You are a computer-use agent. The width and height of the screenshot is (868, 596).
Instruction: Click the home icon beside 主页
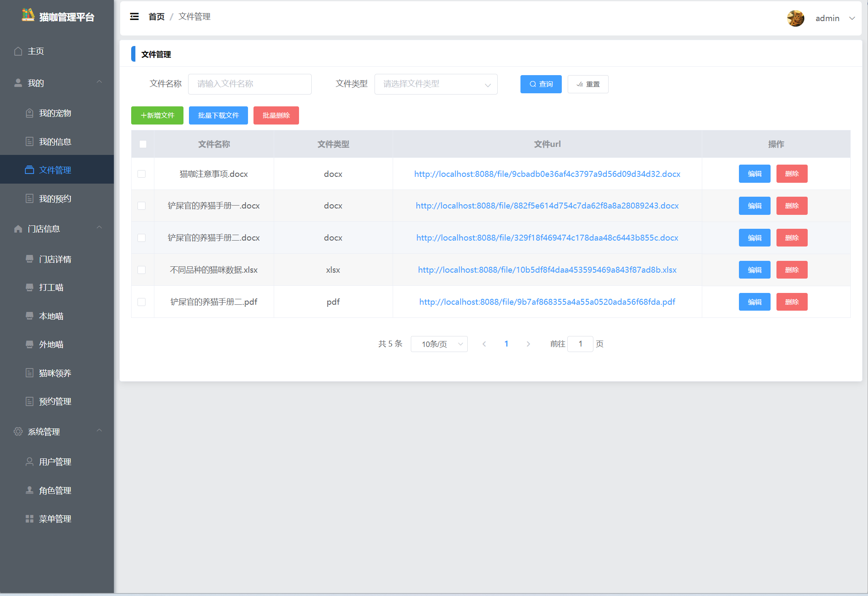18,51
